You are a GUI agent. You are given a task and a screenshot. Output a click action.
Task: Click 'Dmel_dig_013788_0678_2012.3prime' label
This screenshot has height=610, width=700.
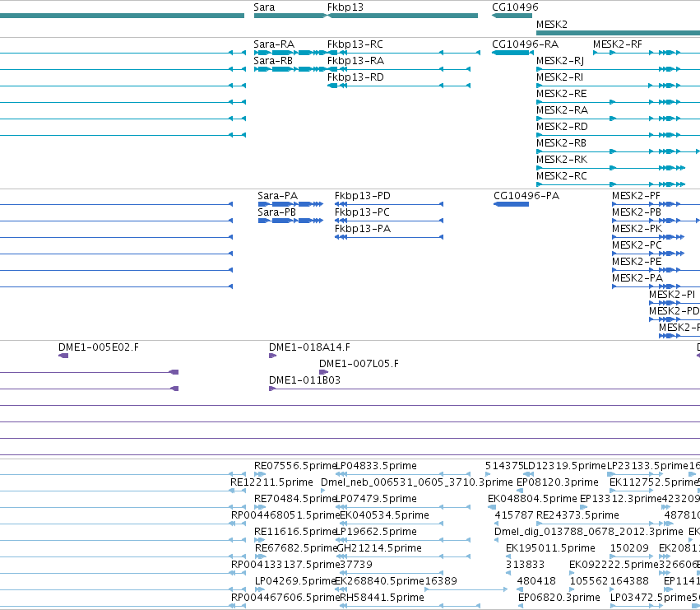pos(589,533)
